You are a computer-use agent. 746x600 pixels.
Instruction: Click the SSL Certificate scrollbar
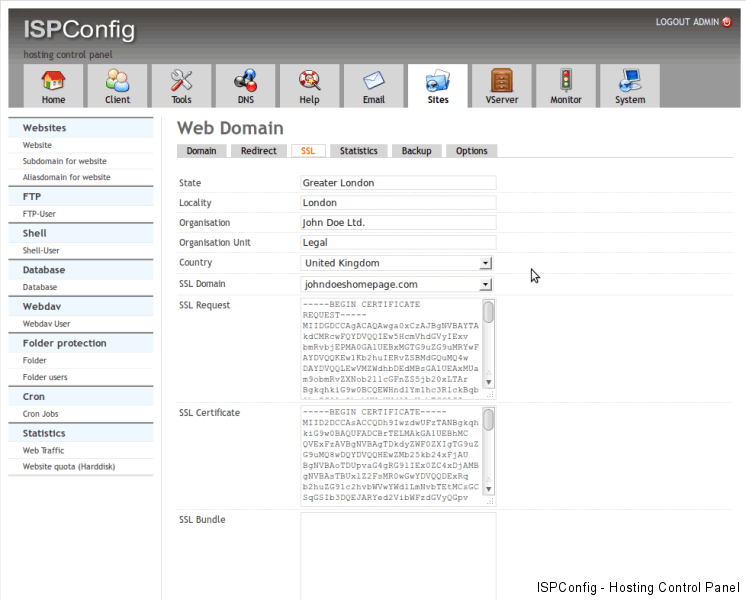(489, 456)
